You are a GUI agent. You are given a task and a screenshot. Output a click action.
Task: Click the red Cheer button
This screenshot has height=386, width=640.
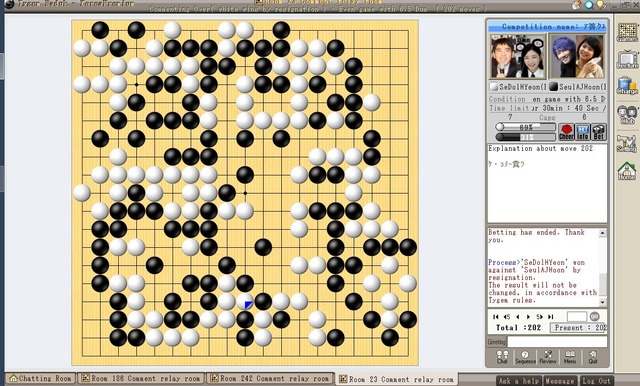[x=566, y=132]
